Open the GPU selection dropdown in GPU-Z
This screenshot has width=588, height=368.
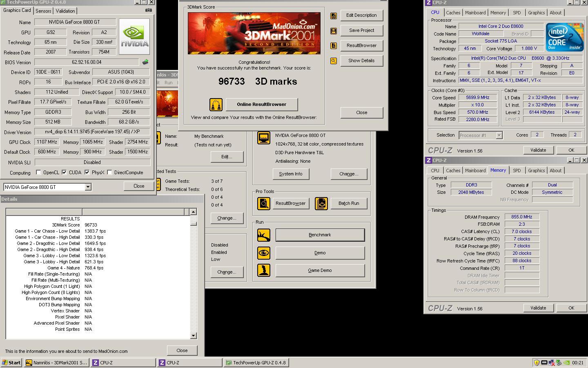click(88, 187)
